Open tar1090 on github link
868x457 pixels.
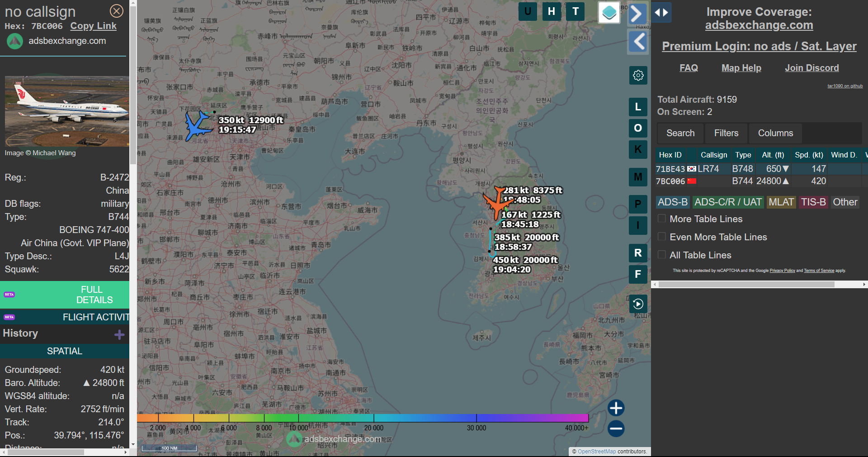point(845,86)
